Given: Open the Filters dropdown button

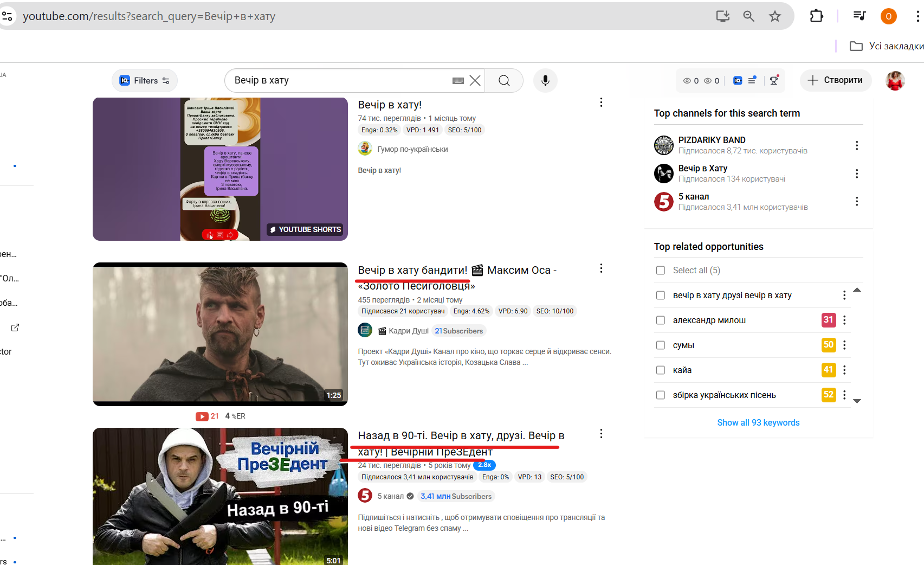Looking at the screenshot, I should click(x=145, y=81).
